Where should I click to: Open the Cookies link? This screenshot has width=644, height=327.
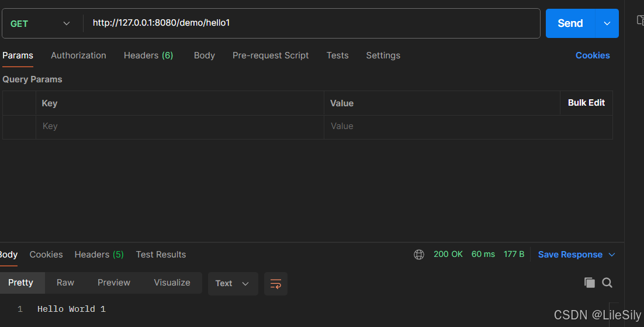pos(593,55)
